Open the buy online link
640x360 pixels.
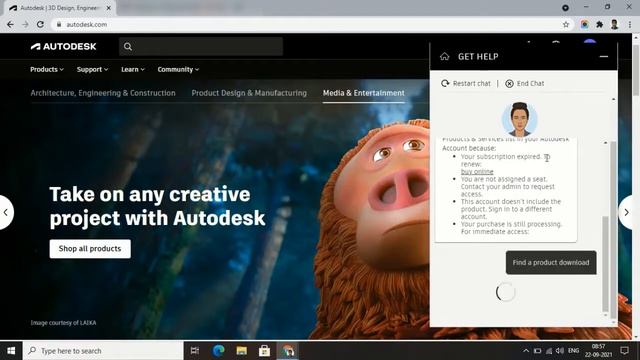tap(477, 172)
